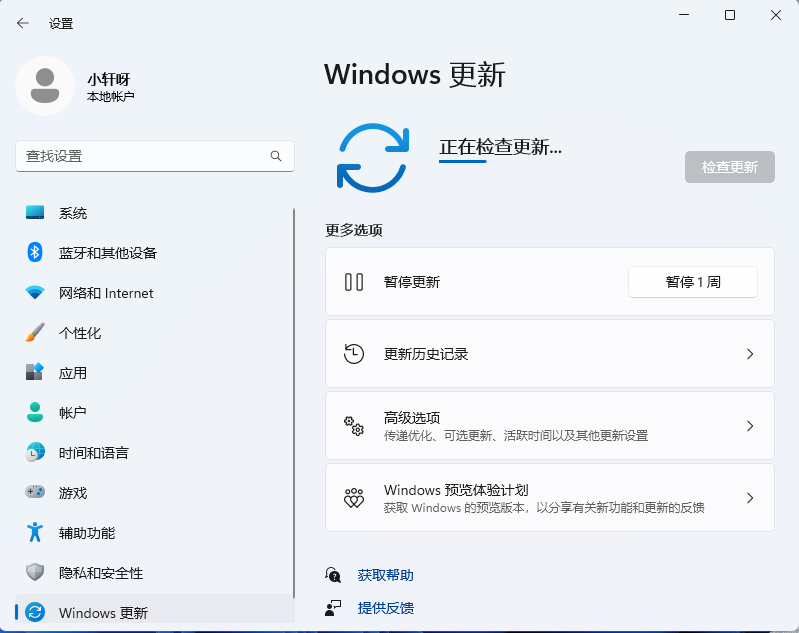Click the Bluetooth icon in sidebar
Screen dimensions: 799x633
(x=35, y=252)
